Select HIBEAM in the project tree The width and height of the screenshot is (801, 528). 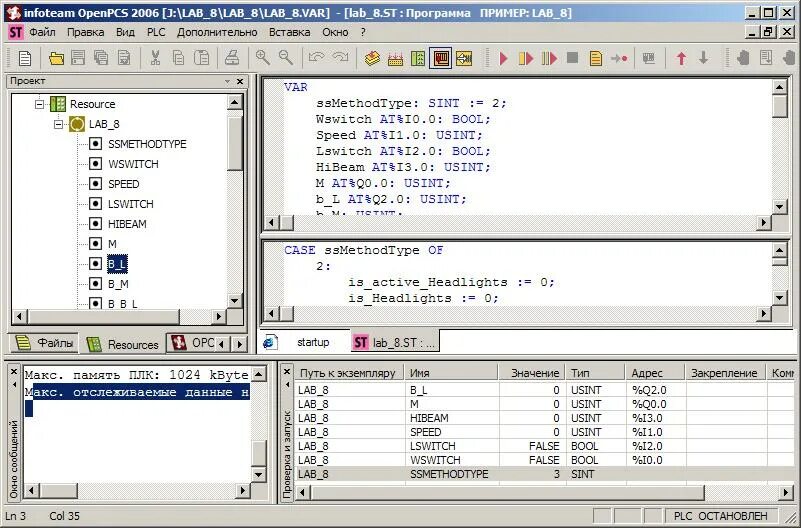[127, 224]
